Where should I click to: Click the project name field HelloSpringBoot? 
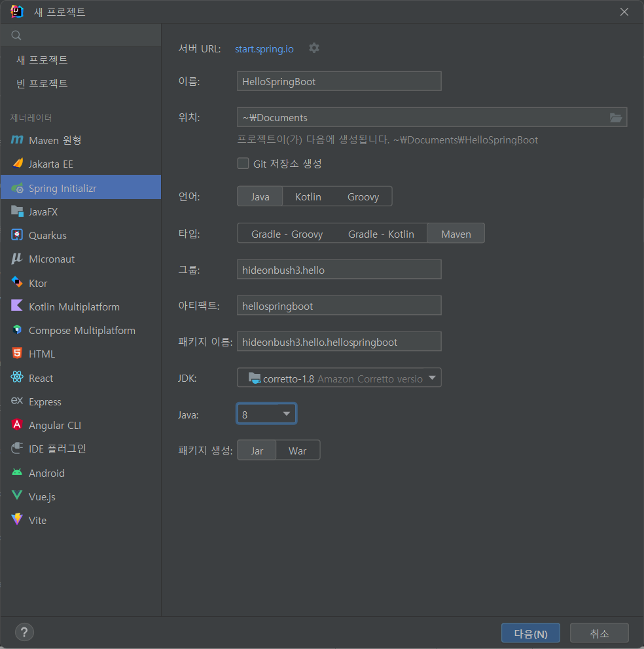coord(339,82)
